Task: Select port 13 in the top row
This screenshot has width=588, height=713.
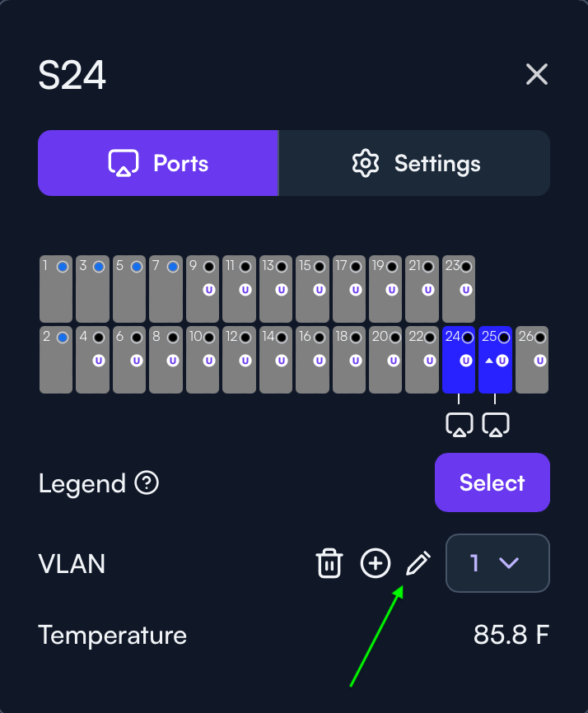Action: tap(276, 289)
